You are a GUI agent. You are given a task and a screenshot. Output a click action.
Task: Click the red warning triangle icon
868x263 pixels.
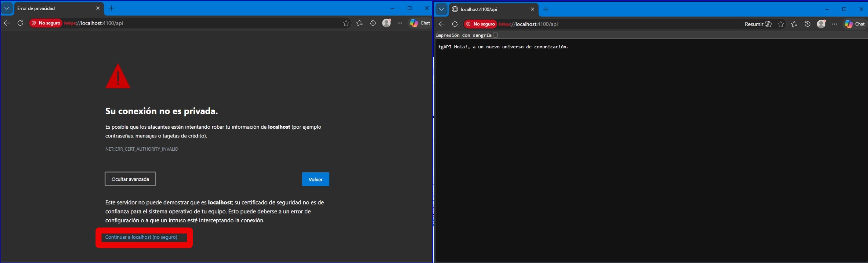118,76
